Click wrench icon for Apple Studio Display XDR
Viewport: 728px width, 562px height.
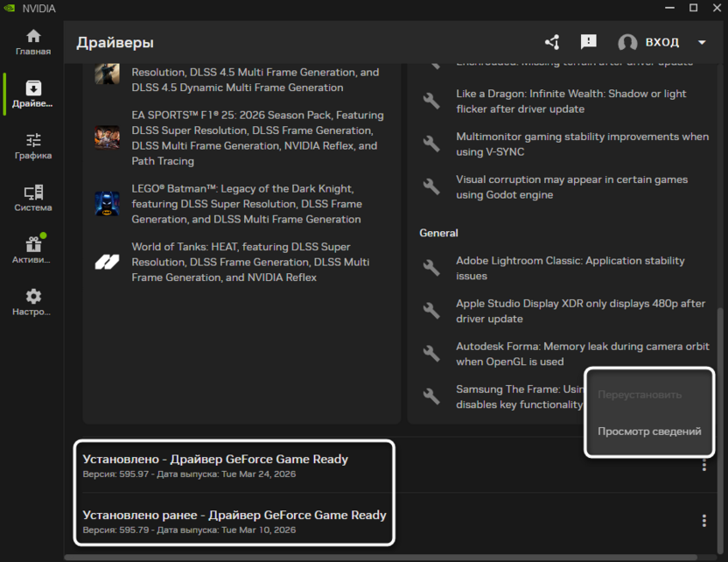coord(431,311)
